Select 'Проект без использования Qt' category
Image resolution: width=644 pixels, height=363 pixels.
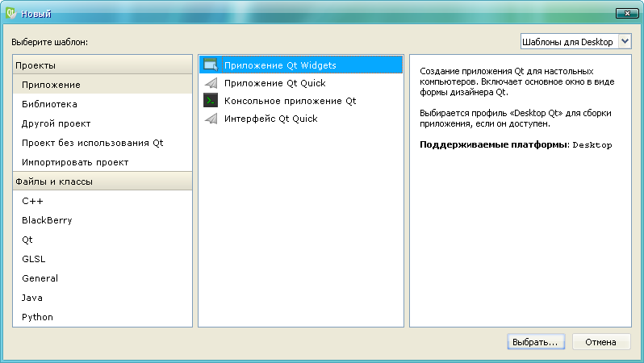click(102, 143)
